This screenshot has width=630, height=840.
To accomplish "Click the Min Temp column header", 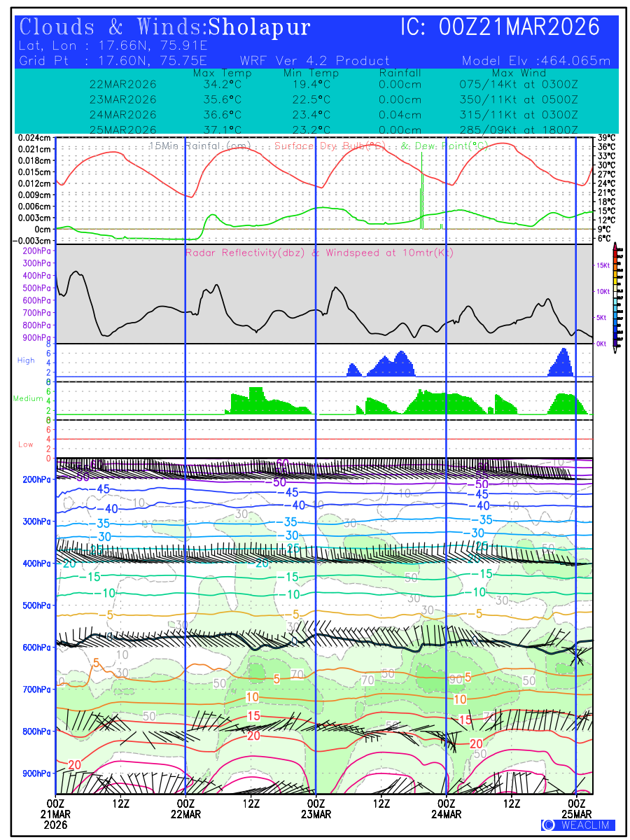I will click(311, 73).
